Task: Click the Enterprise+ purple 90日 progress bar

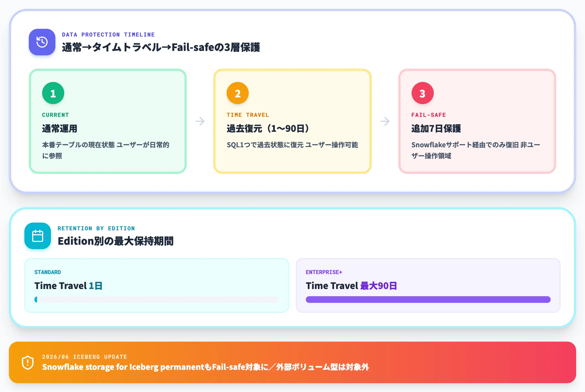Action: [428, 300]
